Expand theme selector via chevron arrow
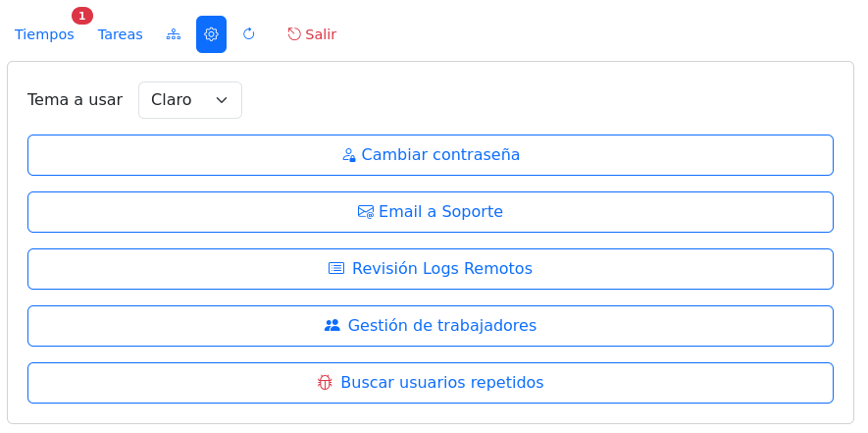Viewport: 868px width, 433px height. point(222,100)
